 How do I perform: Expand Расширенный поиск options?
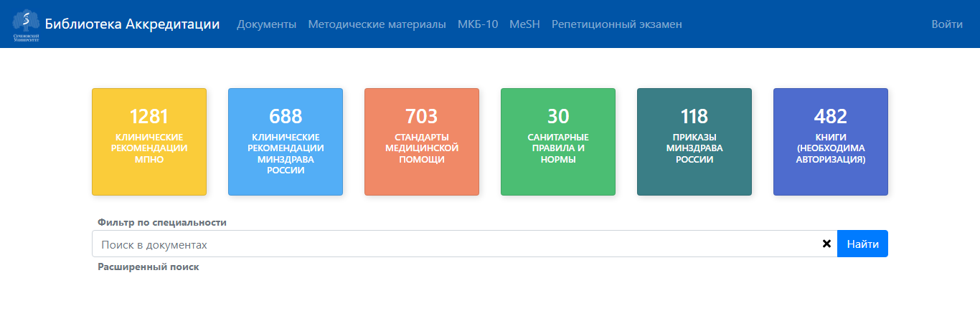point(149,267)
